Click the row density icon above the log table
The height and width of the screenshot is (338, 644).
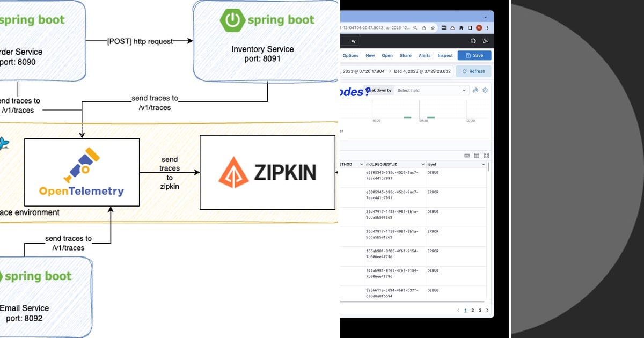tap(466, 156)
